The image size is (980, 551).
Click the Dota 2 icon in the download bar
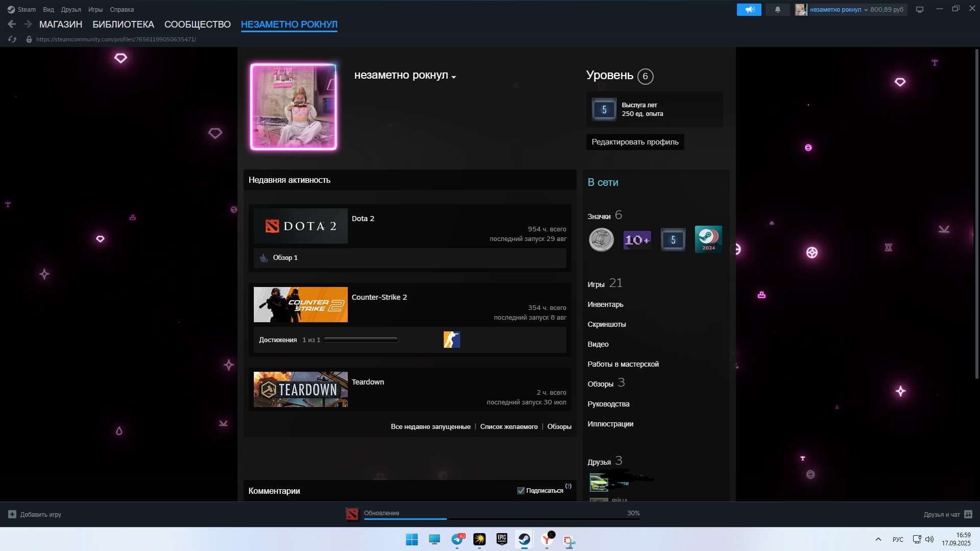(x=352, y=514)
